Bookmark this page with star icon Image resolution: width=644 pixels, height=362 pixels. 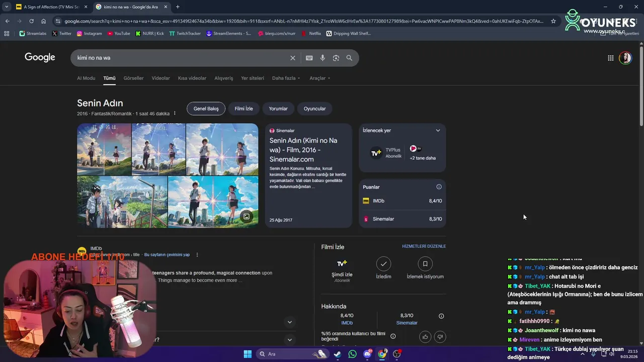click(553, 21)
